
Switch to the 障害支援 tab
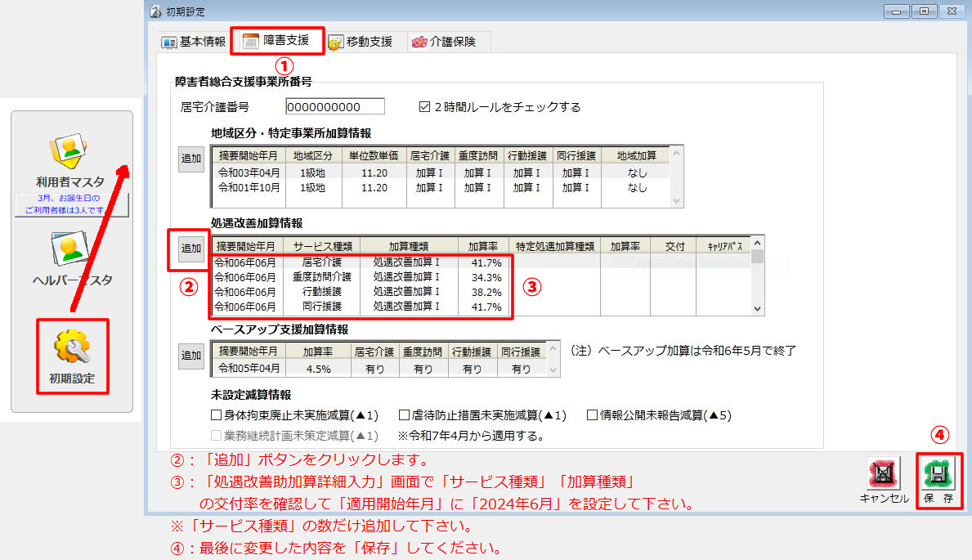tap(278, 40)
